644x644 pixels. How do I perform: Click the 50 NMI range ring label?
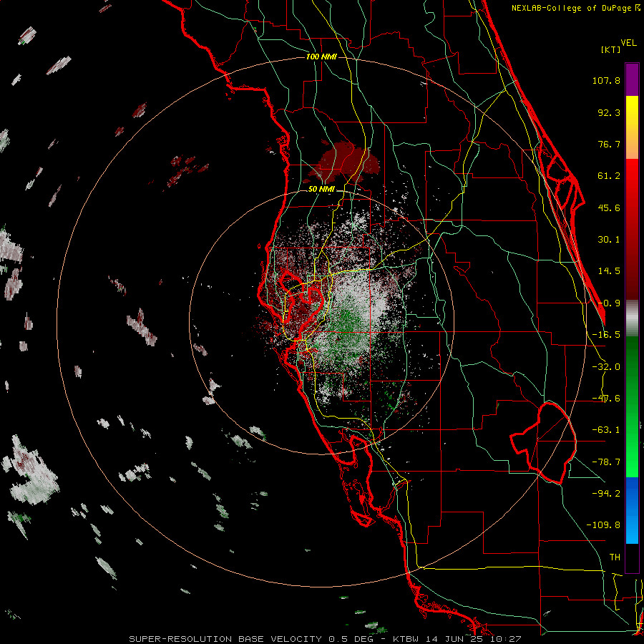coord(321,189)
